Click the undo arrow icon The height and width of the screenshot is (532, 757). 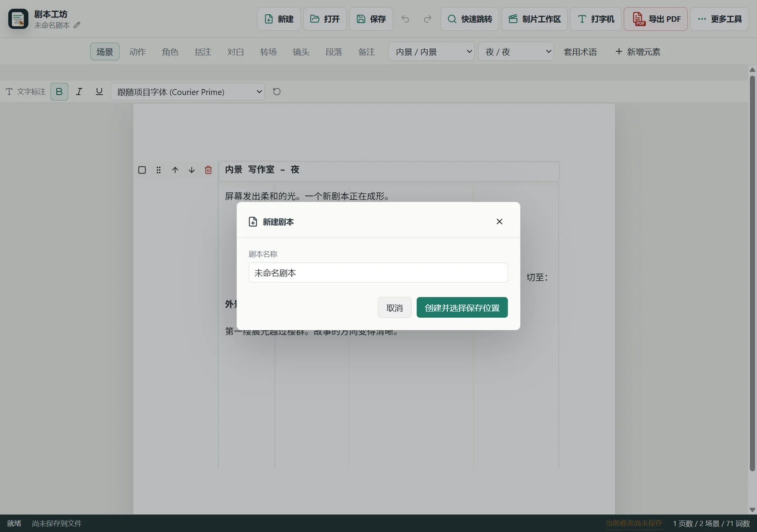[x=405, y=19]
